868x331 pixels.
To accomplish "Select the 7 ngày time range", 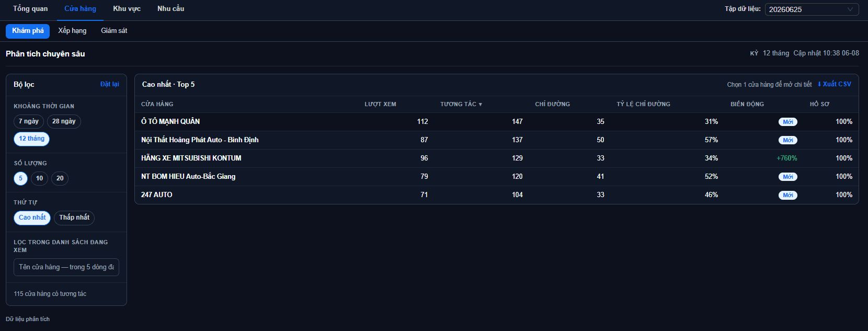I will [x=29, y=121].
